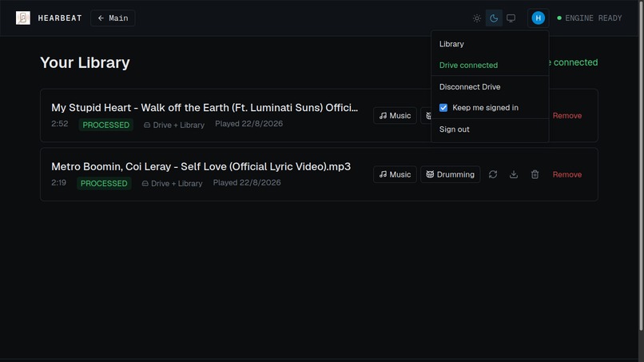
Task: Click Played date on Self Love track
Action: (247, 182)
